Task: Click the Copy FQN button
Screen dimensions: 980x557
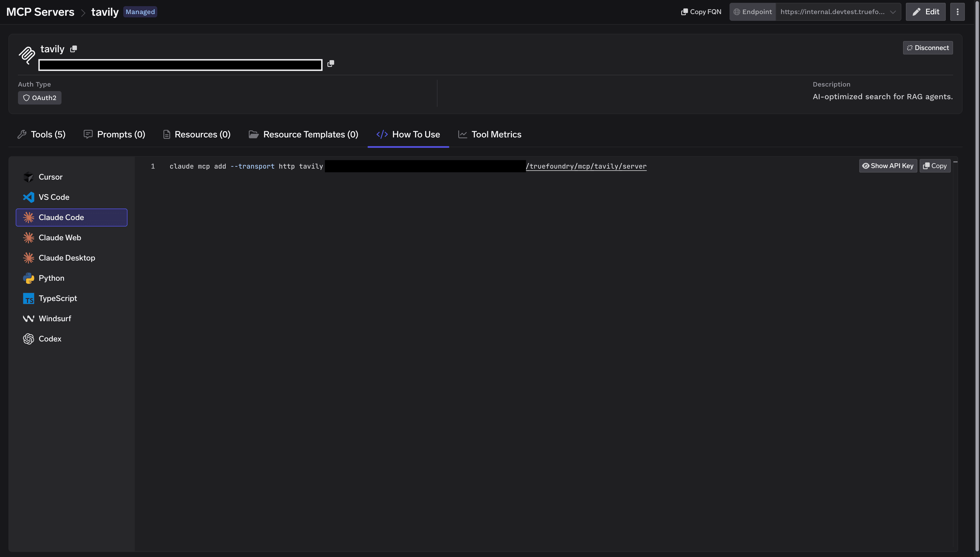Action: (x=701, y=12)
